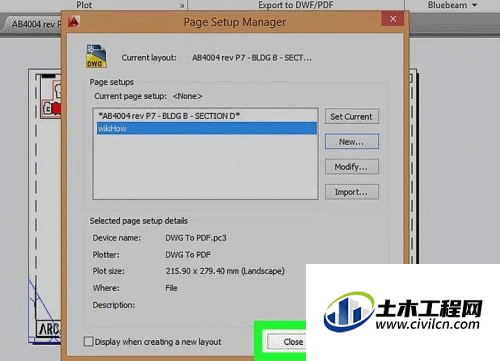Click the red X of Page Setup Manager
Viewport: 500px width, 361px height.
[393, 19]
